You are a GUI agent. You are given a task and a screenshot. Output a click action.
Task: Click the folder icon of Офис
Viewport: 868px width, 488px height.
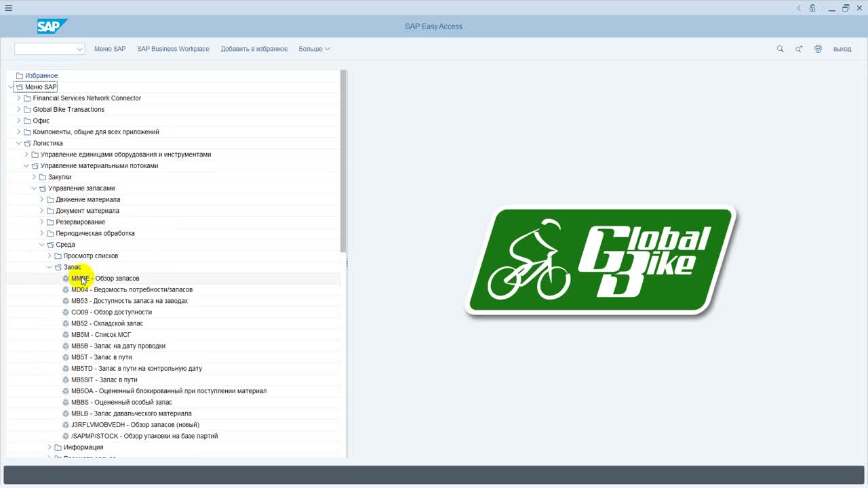tap(27, 121)
